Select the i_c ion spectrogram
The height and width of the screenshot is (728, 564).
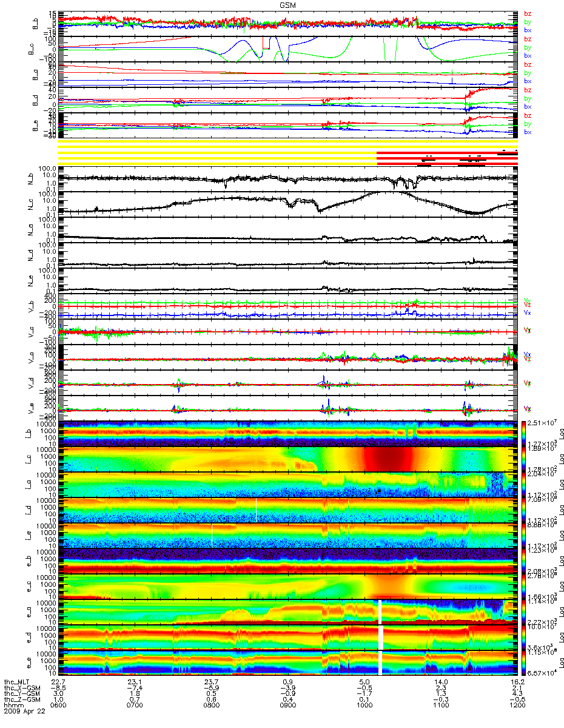(x=288, y=459)
